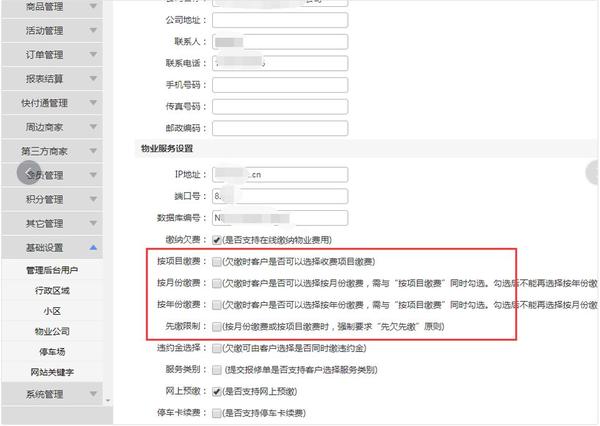Expand 第三方商家 menu arrow
This screenshot has width=600, height=426.
click(93, 151)
